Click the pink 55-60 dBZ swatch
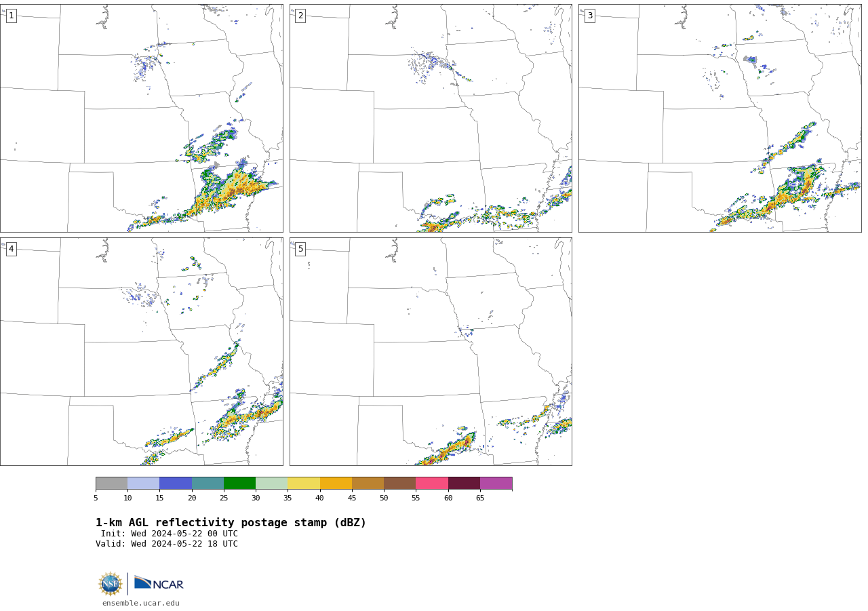868x611 pixels. [x=432, y=483]
